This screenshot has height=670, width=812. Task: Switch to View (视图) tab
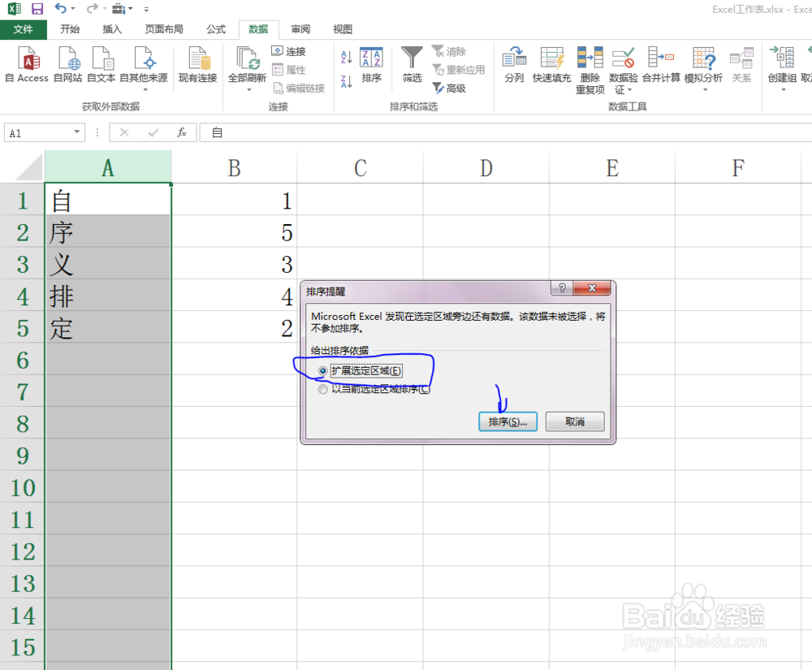tap(343, 29)
